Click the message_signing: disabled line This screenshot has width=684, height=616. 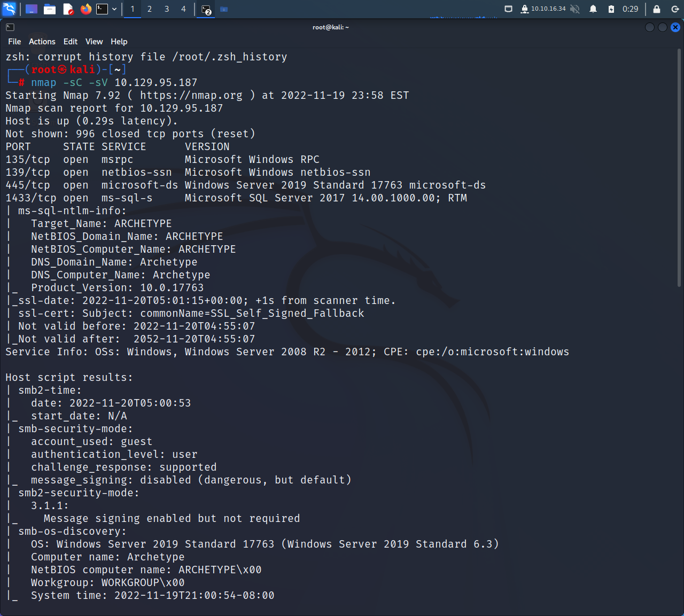191,480
